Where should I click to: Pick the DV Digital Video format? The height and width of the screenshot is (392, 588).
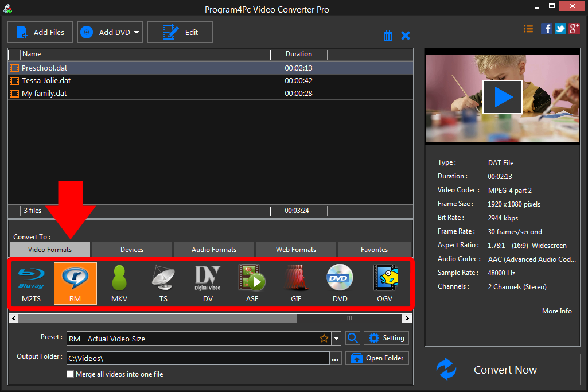pos(207,283)
